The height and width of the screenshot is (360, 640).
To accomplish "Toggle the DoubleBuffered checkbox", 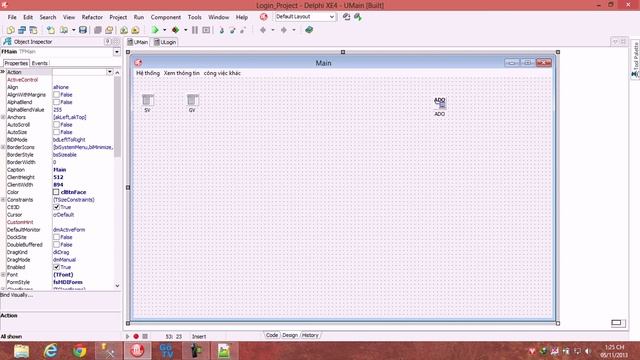I will coord(56,244).
